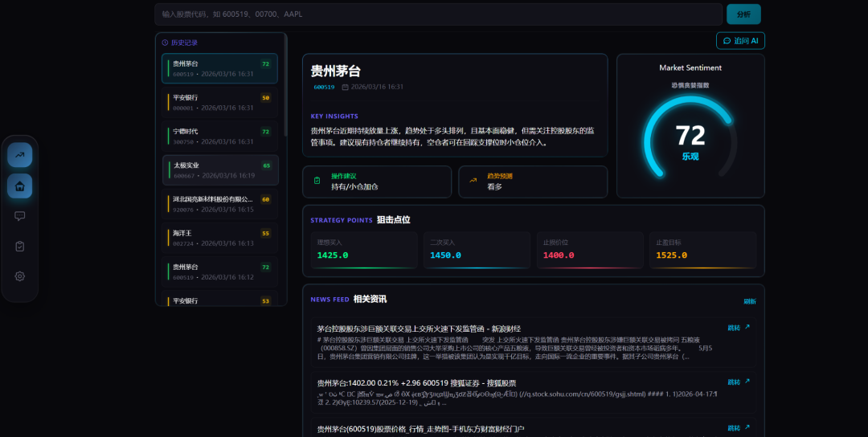
Task: Select 贵州茅台 history entry from 16:31
Action: coord(219,68)
